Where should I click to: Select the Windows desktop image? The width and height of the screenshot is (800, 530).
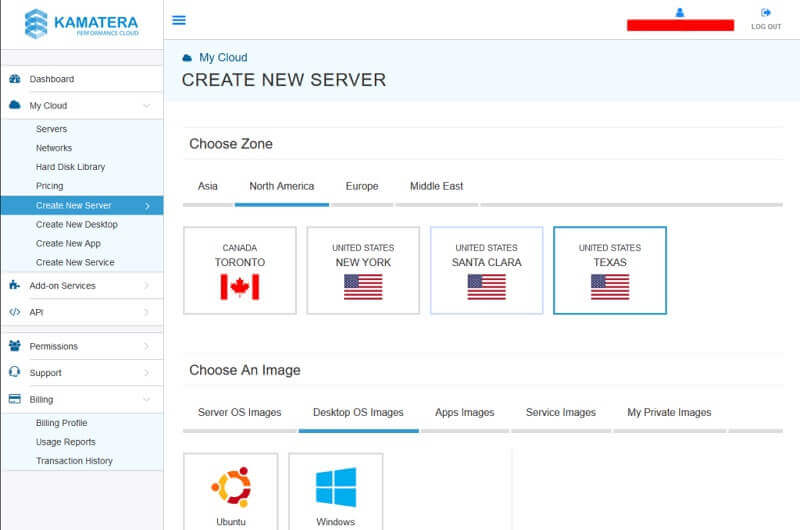click(x=336, y=491)
